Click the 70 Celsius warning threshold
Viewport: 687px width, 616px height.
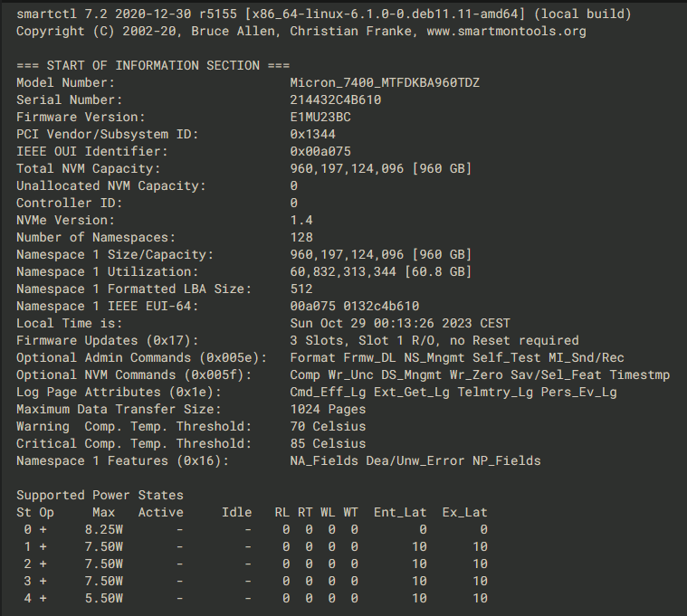pyautogui.click(x=328, y=426)
